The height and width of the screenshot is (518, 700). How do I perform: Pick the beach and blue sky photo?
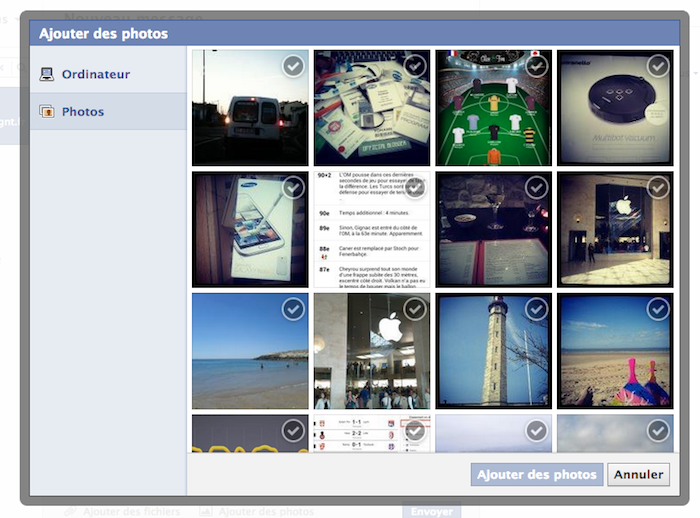[250, 351]
